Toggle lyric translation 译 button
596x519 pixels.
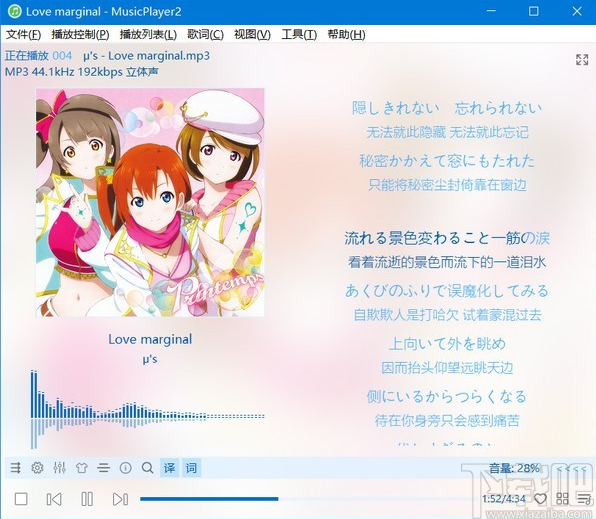pyautogui.click(x=170, y=468)
